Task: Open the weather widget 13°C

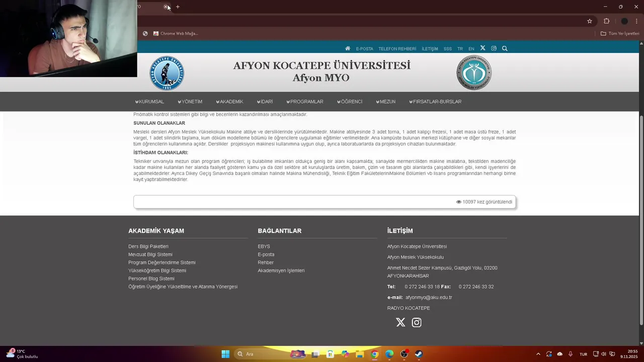Action: coord(23,354)
